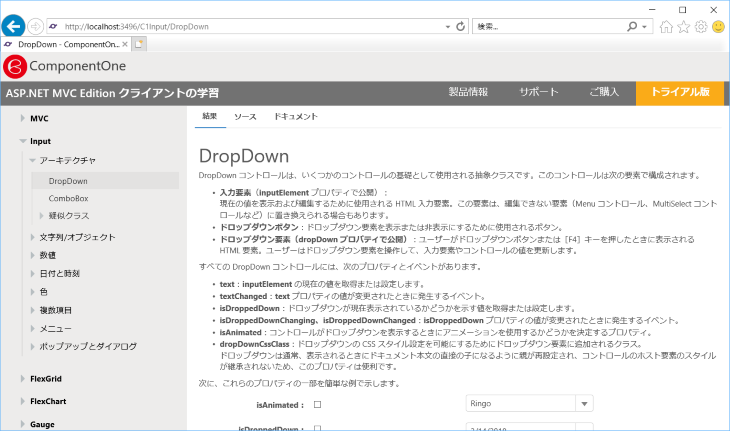730x431 pixels.
Task: Expand the 文字列/オブジェクト node
Action: pyautogui.click(x=32, y=237)
